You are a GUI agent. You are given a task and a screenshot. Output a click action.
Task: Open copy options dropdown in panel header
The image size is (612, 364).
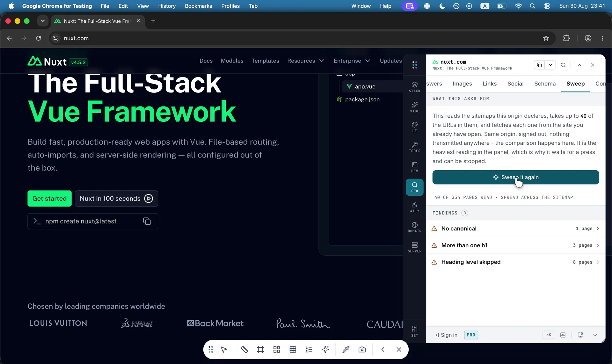(x=550, y=65)
